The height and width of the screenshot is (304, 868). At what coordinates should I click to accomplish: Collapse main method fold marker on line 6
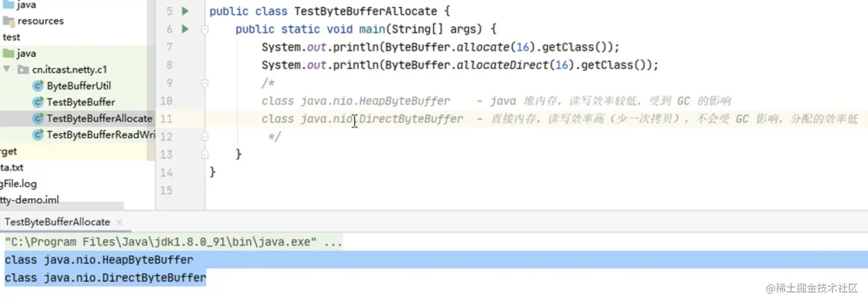pos(205,29)
